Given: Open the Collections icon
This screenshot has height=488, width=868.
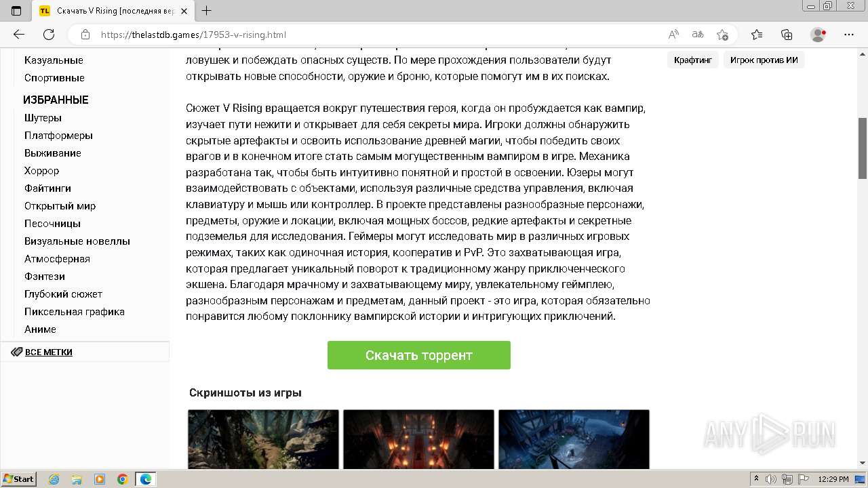Looking at the screenshot, I should (x=787, y=35).
